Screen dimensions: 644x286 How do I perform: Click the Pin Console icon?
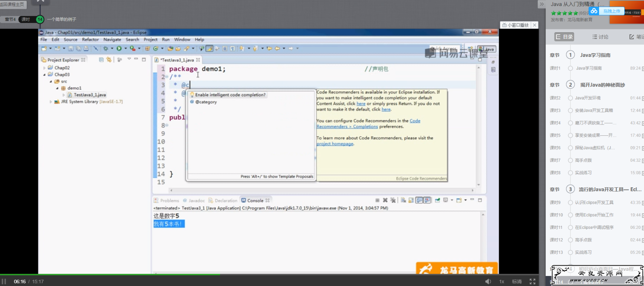click(438, 200)
